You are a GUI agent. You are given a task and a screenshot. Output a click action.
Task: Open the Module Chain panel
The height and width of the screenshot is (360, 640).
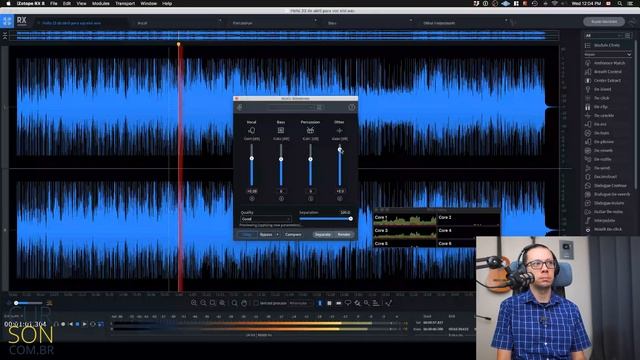point(607,45)
